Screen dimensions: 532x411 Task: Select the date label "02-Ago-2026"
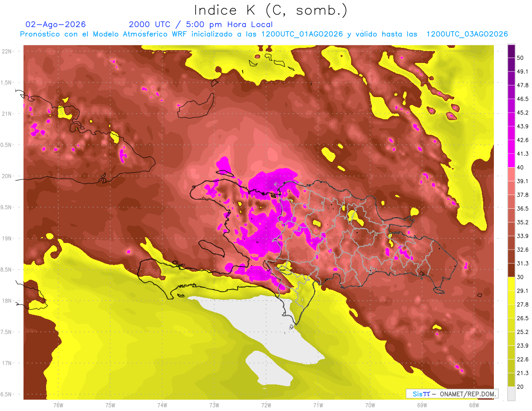56,24
